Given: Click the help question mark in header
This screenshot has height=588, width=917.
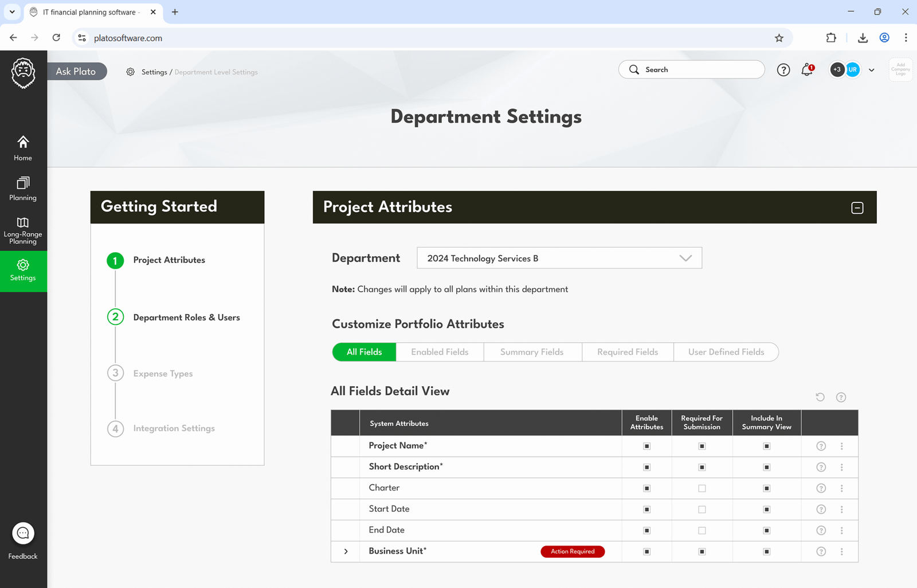Looking at the screenshot, I should click(783, 70).
